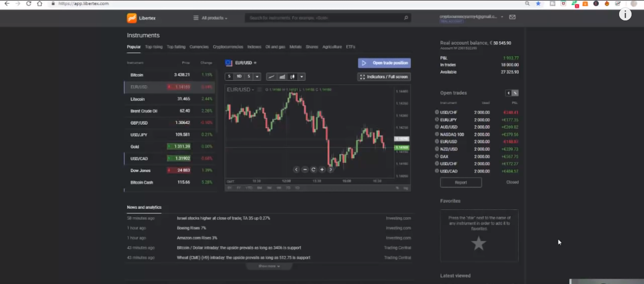This screenshot has width=644, height=284.
Task: Click Open trade position button
Action: click(384, 63)
